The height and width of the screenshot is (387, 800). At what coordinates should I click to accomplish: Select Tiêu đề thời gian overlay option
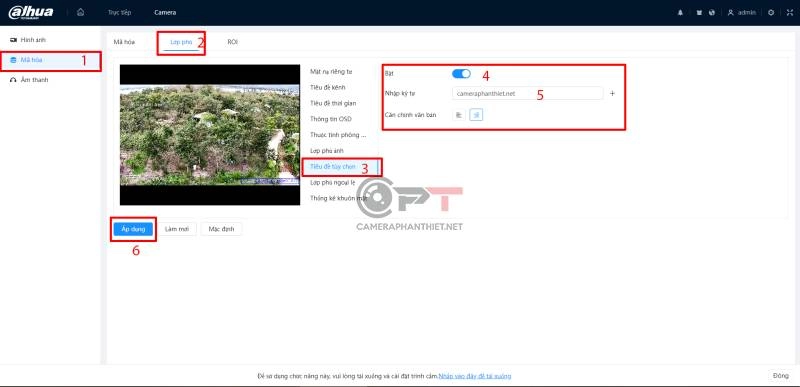333,103
